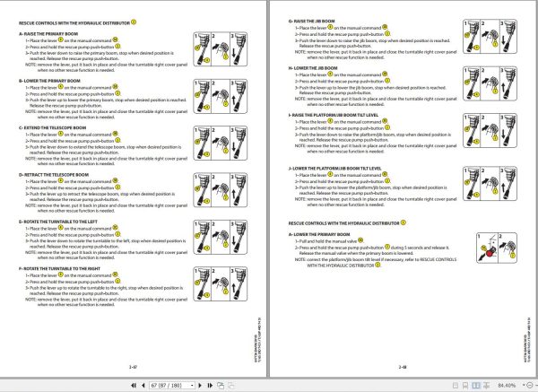Click diagram for D- Retract the Telescope Boom

tap(221, 190)
